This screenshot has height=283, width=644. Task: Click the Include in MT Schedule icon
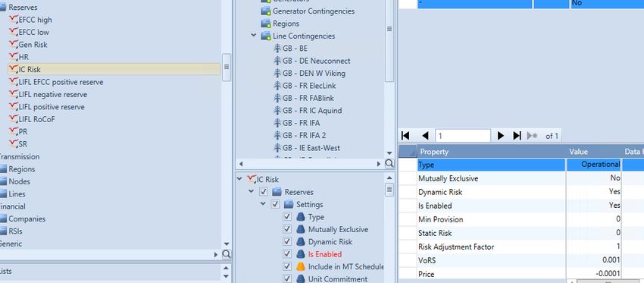[301, 266]
